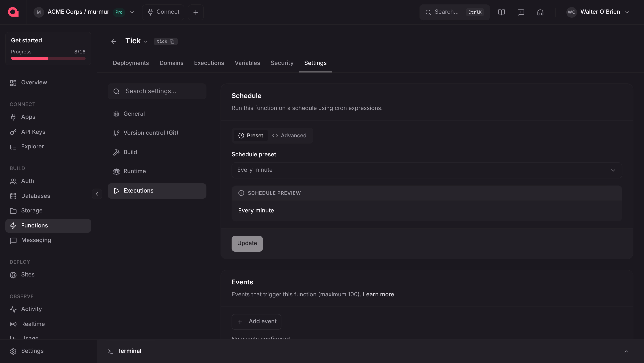Open Activity in the sidebar
This screenshot has height=363, width=644.
[x=48, y=309]
